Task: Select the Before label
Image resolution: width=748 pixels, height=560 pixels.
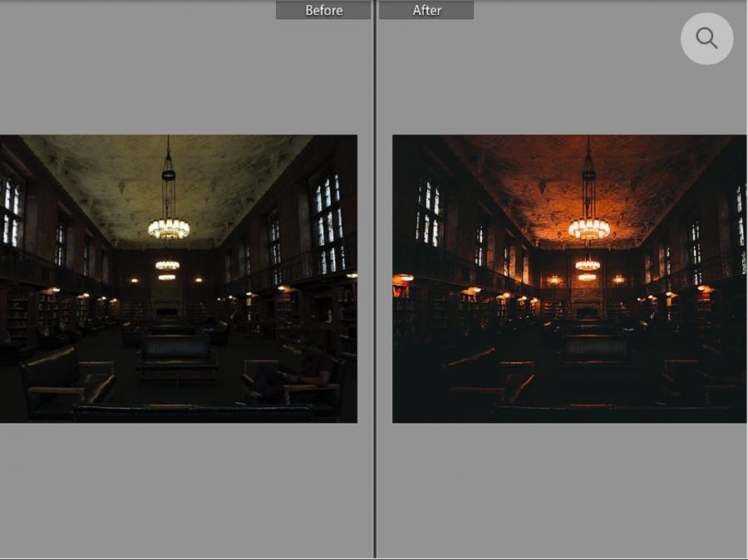Action: coord(323,10)
